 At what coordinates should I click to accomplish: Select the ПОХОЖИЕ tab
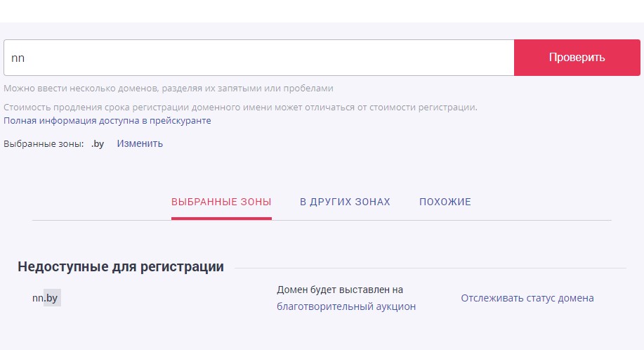pos(445,202)
